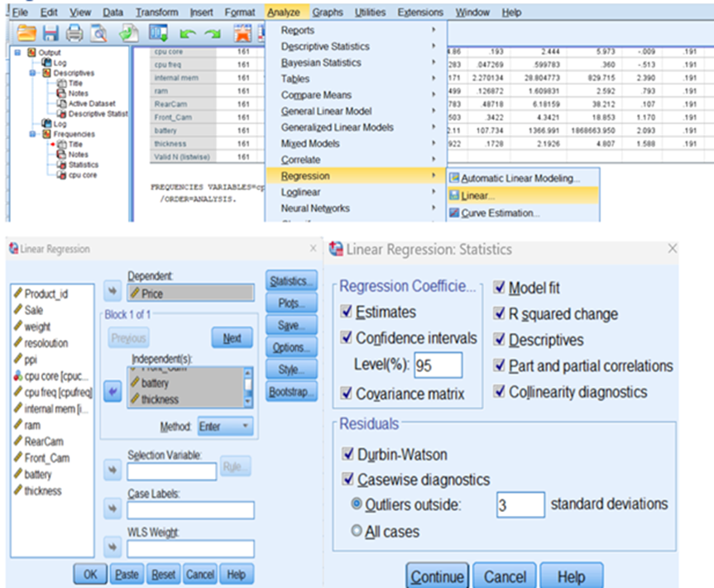Image resolution: width=714 pixels, height=588 pixels.
Task: Select the Outliers outside radio button
Action: tap(357, 504)
